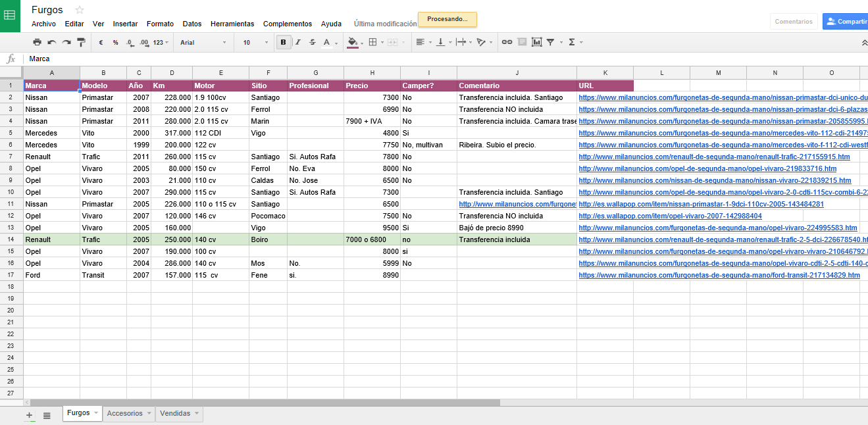Open the text rotation tool

(x=481, y=42)
